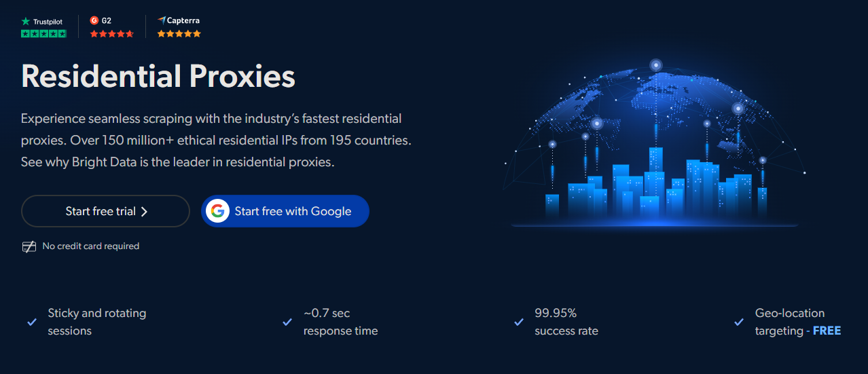Click the FREE label after Geo-location targeting

click(x=827, y=331)
